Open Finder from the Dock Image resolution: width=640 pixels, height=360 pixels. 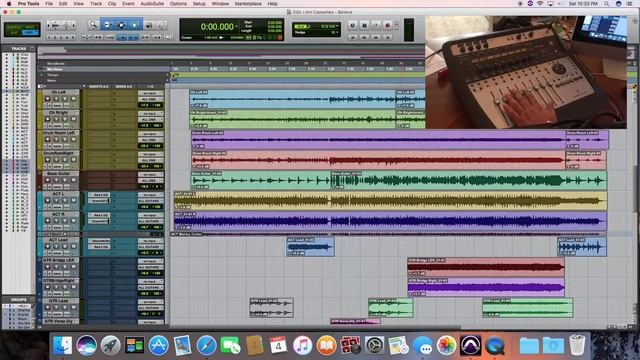coord(62,345)
